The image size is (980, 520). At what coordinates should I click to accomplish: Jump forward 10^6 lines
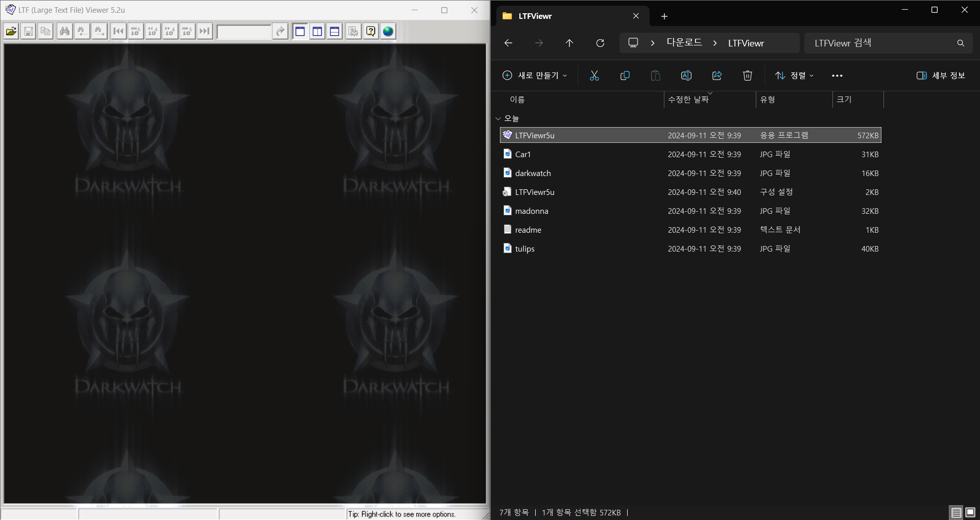tap(187, 32)
